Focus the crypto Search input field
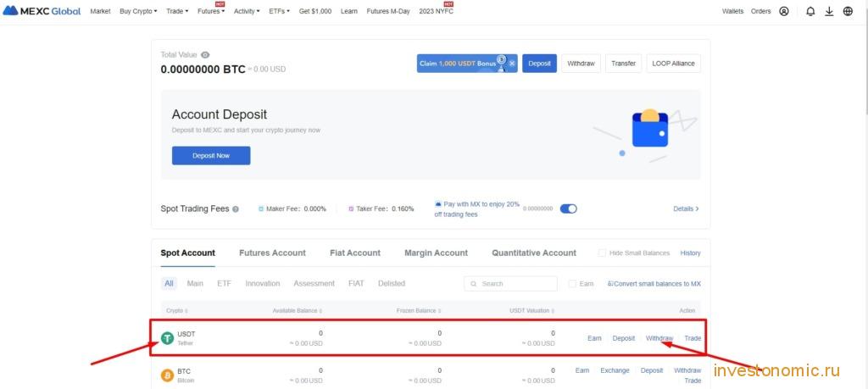 point(510,284)
